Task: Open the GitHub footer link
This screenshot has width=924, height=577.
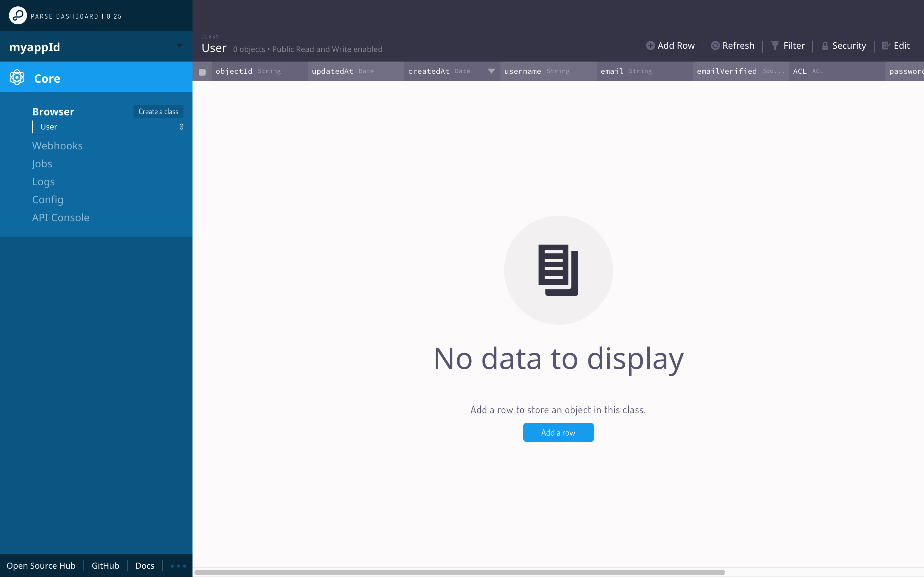Action: (x=105, y=565)
